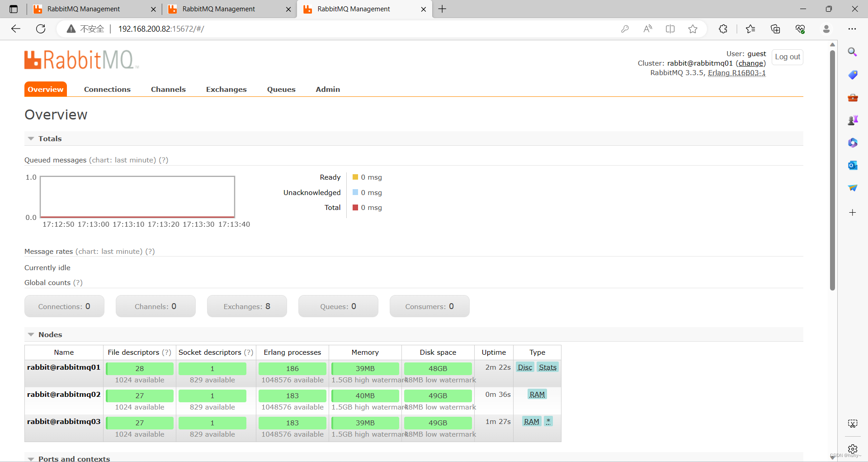This screenshot has height=462, width=868.
Task: Open favorites list icon
Action: tap(750, 29)
